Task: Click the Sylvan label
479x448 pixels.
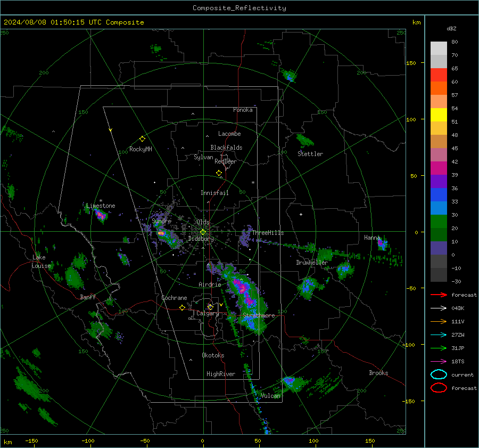Action: (203, 157)
